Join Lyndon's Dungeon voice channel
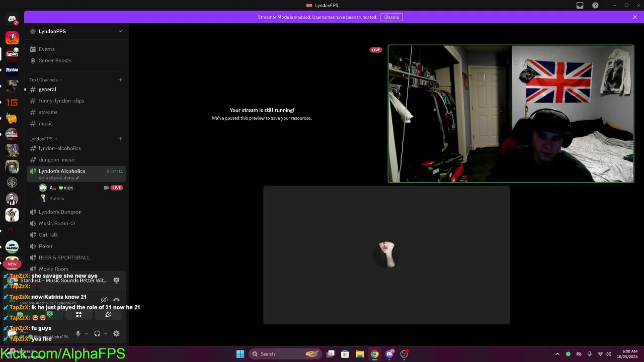This screenshot has width=644, height=362. click(x=76, y=212)
